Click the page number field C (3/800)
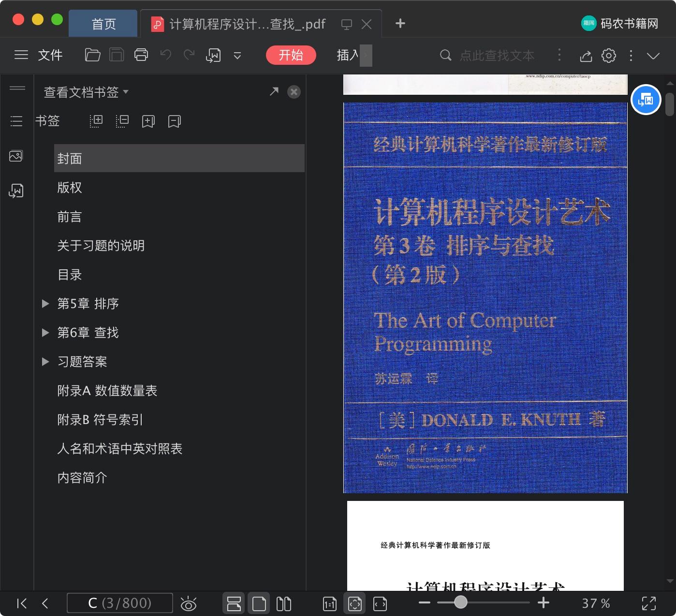 click(120, 603)
